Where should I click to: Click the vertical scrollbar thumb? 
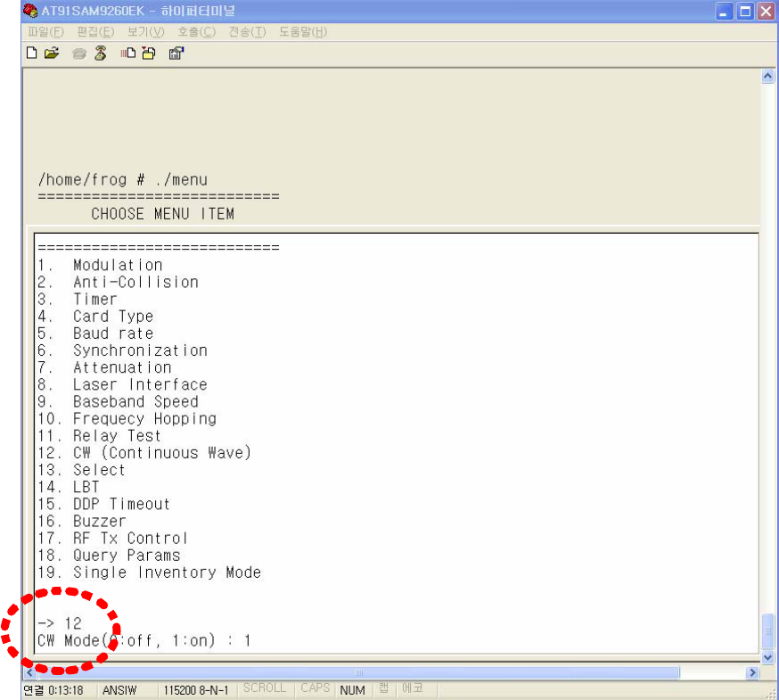pyautogui.click(x=767, y=631)
